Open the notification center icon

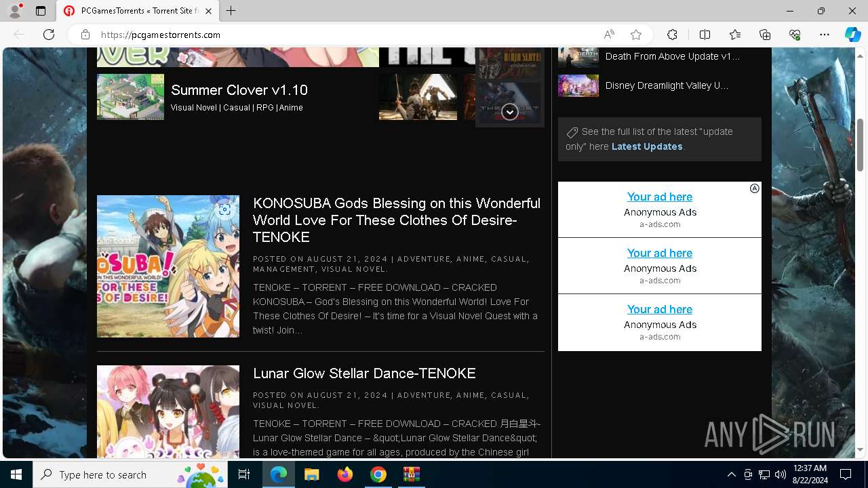[846, 474]
